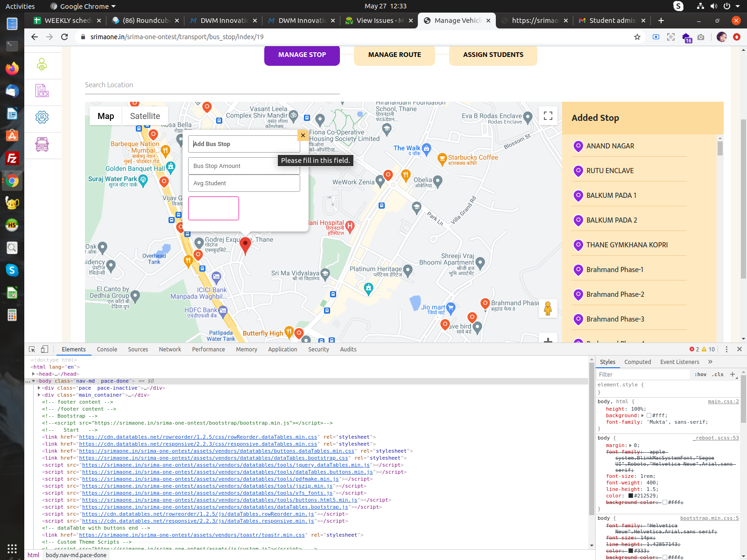Viewport: 747px width, 560px height.
Task: Click the #fff background color swatch
Action: point(649,415)
